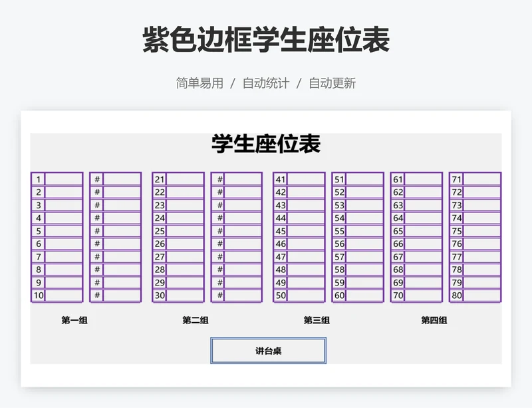Click the 自动更新 subtitle text
Viewport: 532px width, 408px height.
(x=332, y=83)
